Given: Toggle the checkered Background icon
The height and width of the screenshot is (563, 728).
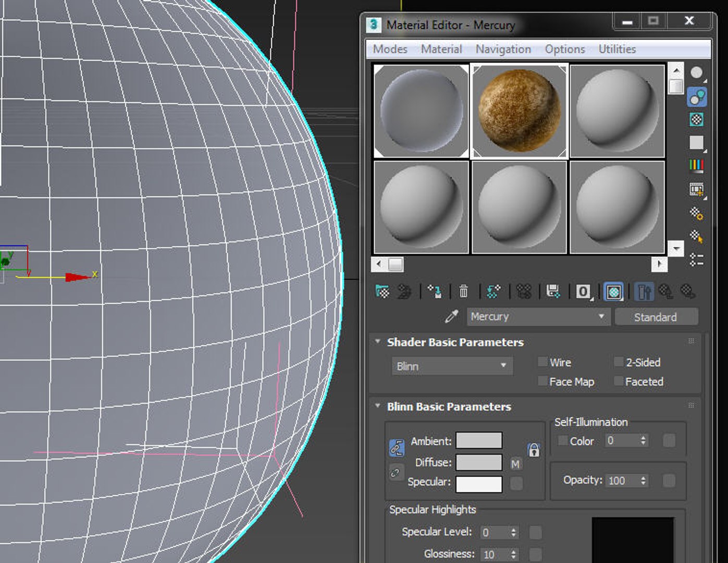Looking at the screenshot, I should coord(697,120).
